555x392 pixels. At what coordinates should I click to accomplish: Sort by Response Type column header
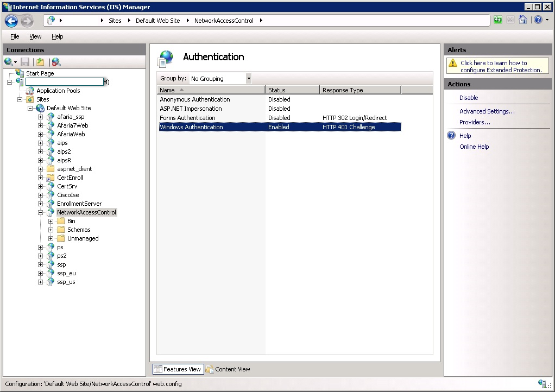(x=361, y=90)
